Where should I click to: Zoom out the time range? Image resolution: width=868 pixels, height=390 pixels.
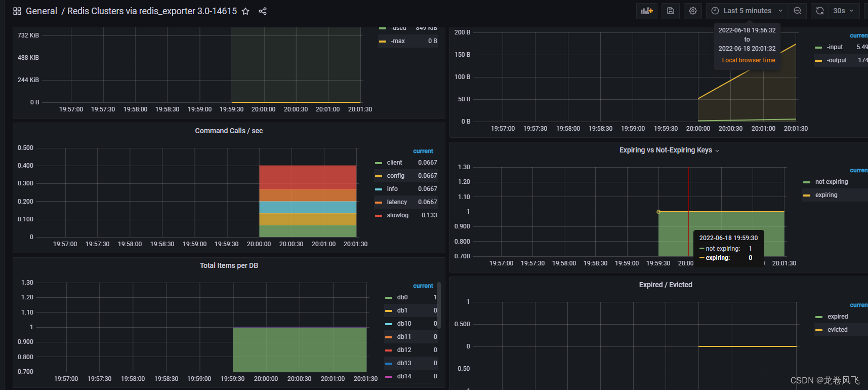798,11
